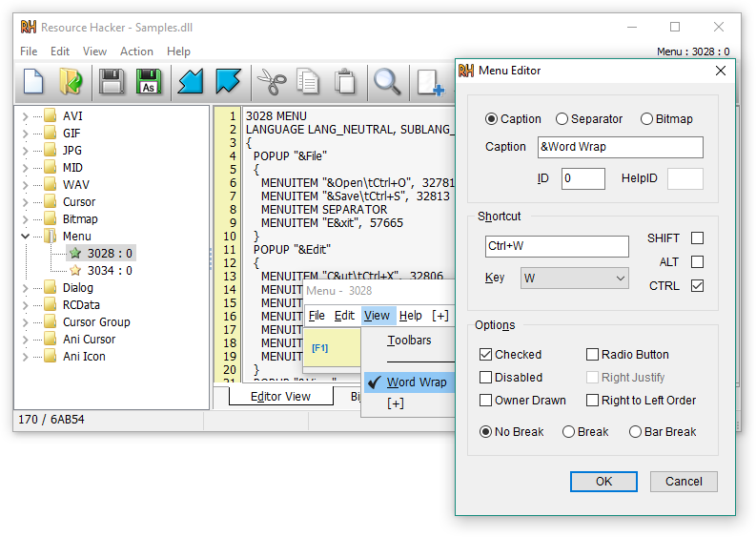This screenshot has height=537, width=756.
Task: Select the 3034 : 0 menu resource
Action: click(x=109, y=271)
